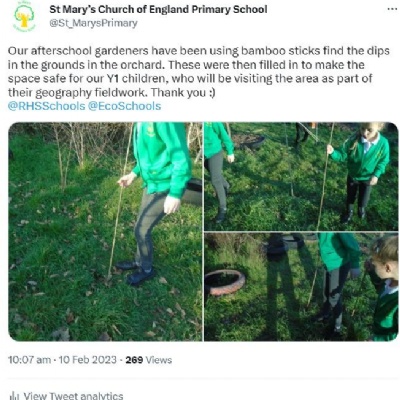
Task: Click the Views label beside 269
Action: tap(159, 360)
